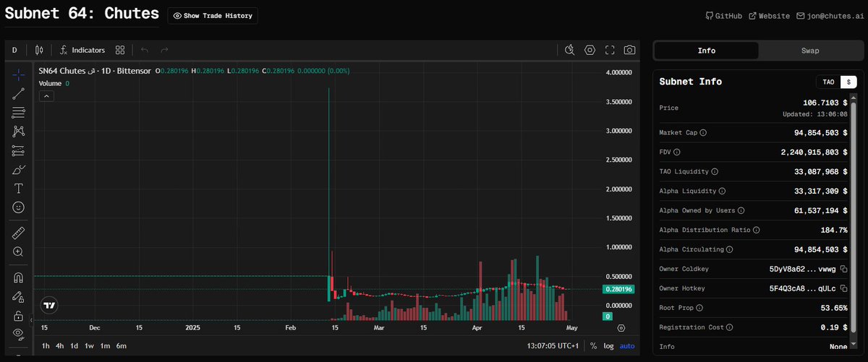The height and width of the screenshot is (362, 868).
Task: Show FDV info tooltip
Action: (x=678, y=152)
